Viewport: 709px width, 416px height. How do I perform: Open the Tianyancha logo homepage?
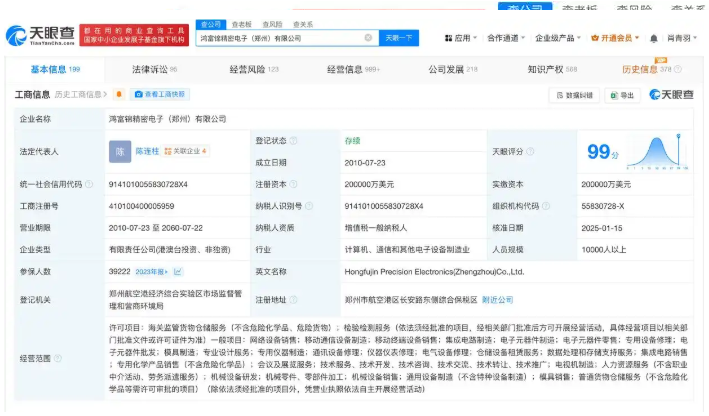[x=40, y=35]
